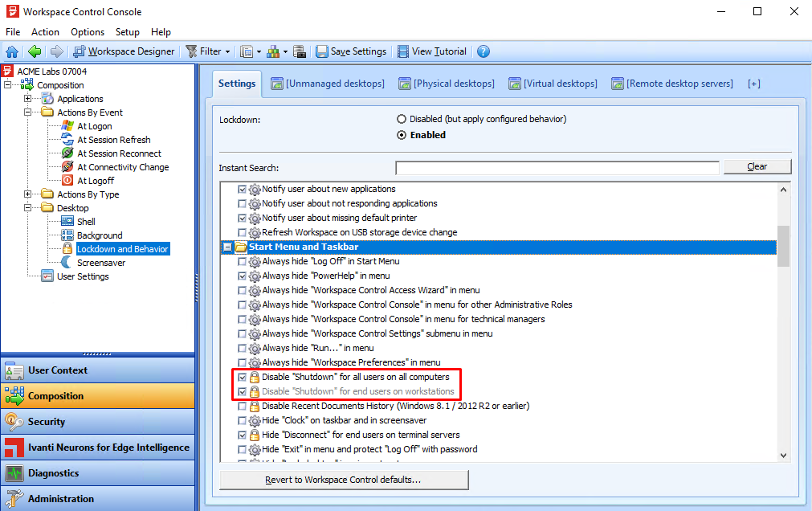The image size is (812, 511).
Task: Click the server list icon before Save Settings
Action: pyautogui.click(x=300, y=51)
